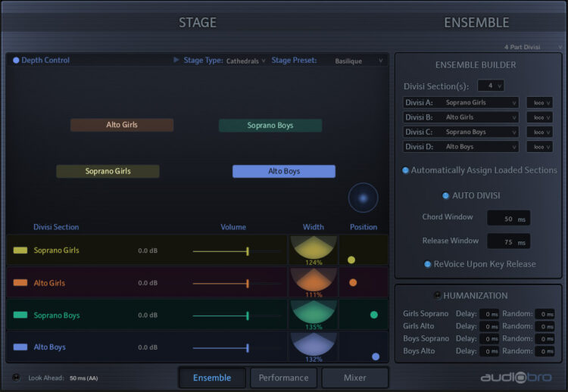
Task: Click the Soprano Boys 0.0 dB value
Action: [x=148, y=315]
